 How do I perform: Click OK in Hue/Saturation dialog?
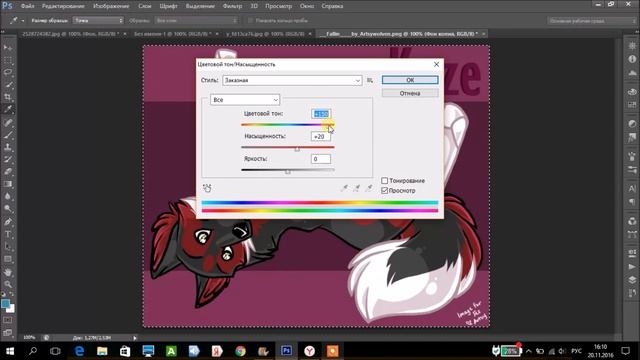pos(410,80)
